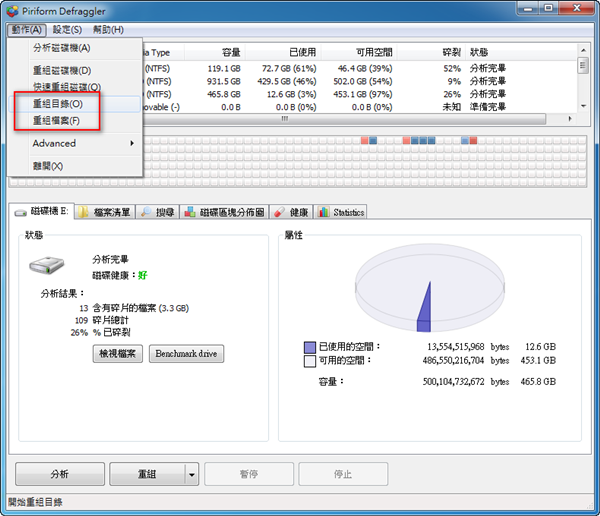Click the drive list scroll-down arrow
This screenshot has height=516, width=600.
click(x=583, y=106)
